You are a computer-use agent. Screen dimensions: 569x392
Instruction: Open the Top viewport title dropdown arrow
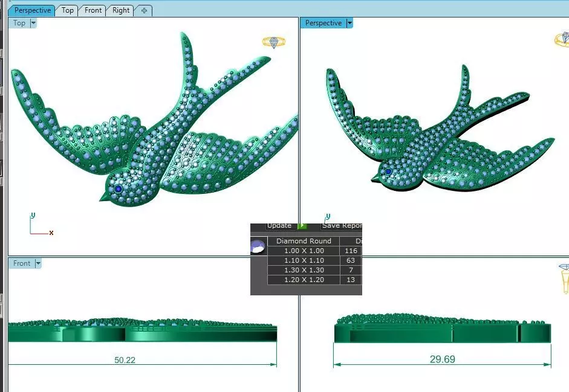point(33,23)
